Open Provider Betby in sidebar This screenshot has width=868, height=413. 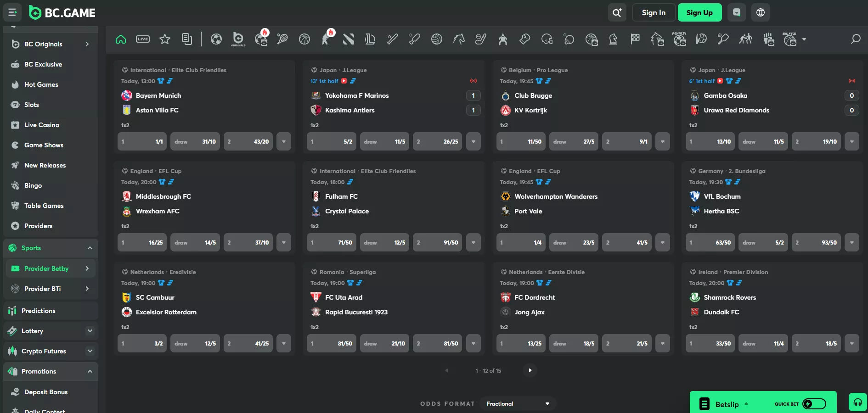51,268
